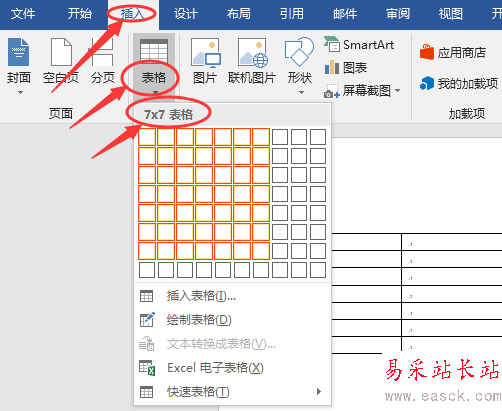The width and height of the screenshot is (502, 411).
Task: Switch to the View (视图) tab
Action: coord(451,14)
